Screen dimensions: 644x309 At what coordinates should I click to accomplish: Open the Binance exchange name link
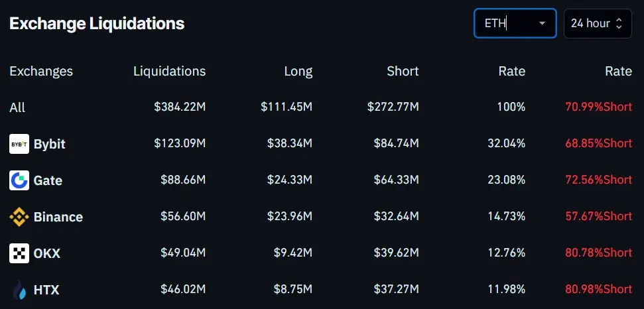point(58,217)
